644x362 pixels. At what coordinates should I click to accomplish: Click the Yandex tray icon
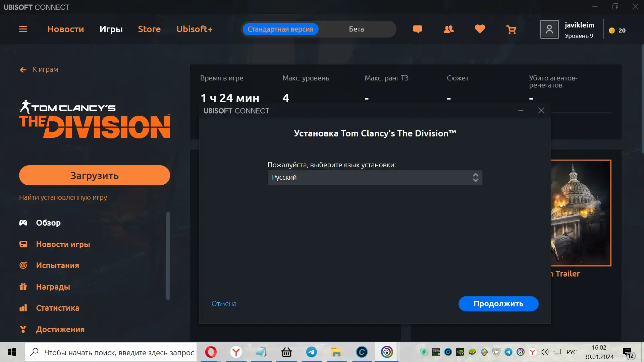coord(533,352)
